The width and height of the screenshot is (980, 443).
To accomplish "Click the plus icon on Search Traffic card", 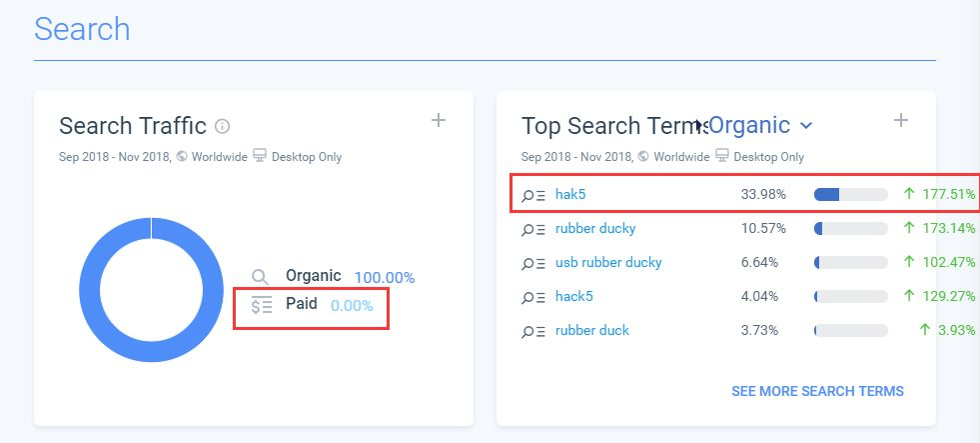I will (x=439, y=120).
